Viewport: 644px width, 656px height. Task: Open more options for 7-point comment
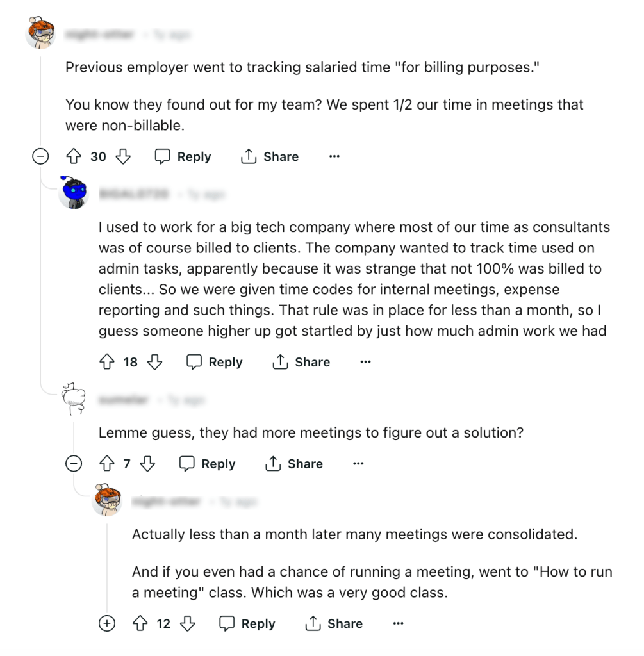point(358,464)
